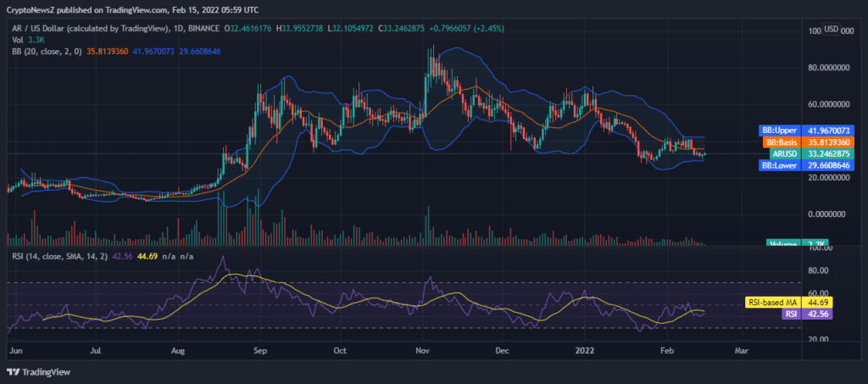Click the close value C33.2462875

(x=403, y=28)
